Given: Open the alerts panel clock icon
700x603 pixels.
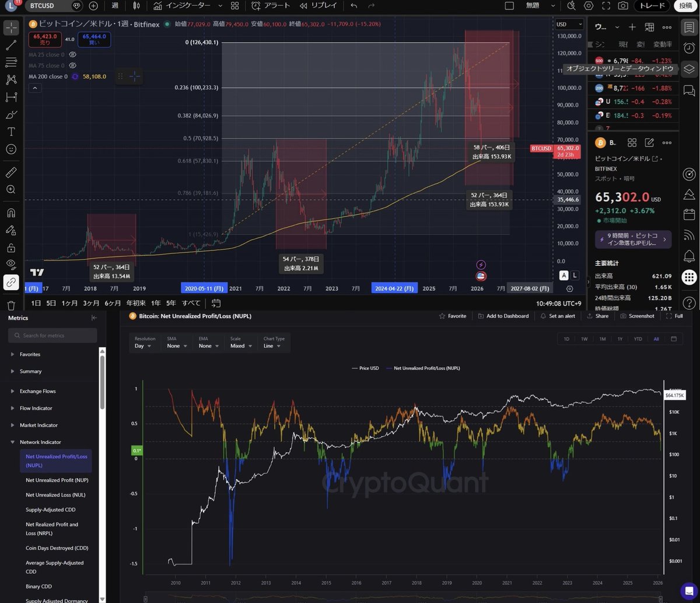Looking at the screenshot, I should click(689, 48).
